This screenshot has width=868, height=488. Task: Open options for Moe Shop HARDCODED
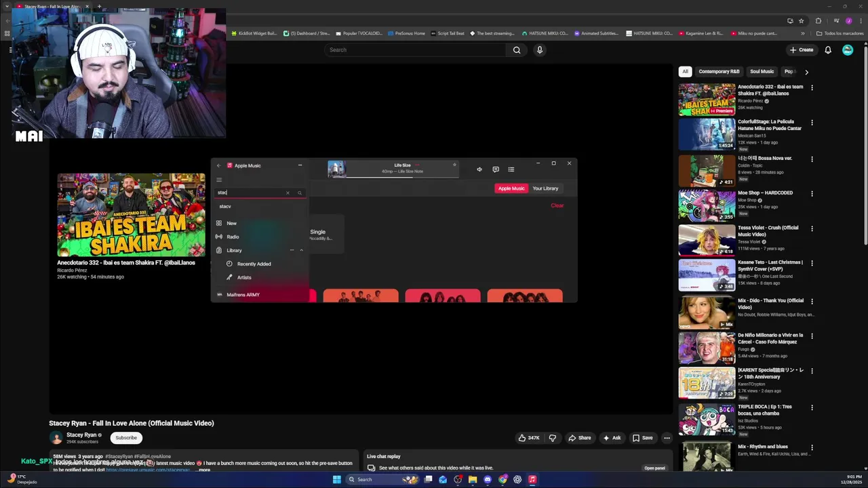click(x=812, y=194)
